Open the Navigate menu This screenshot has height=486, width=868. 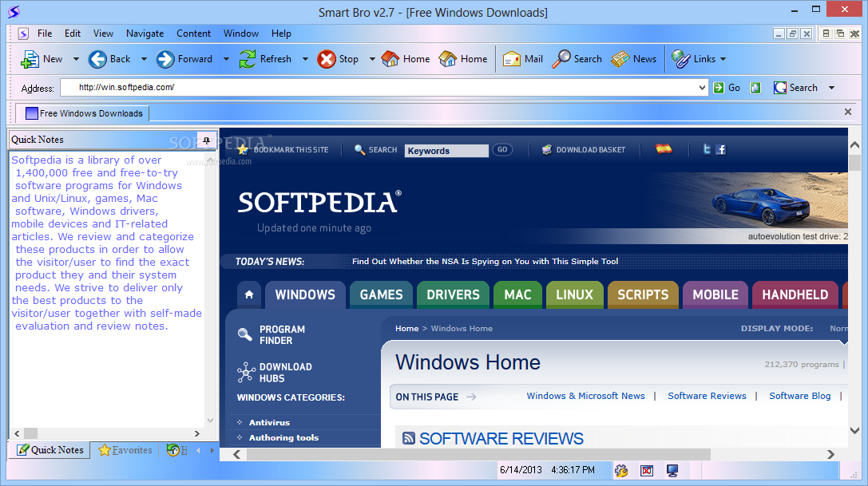pyautogui.click(x=145, y=34)
